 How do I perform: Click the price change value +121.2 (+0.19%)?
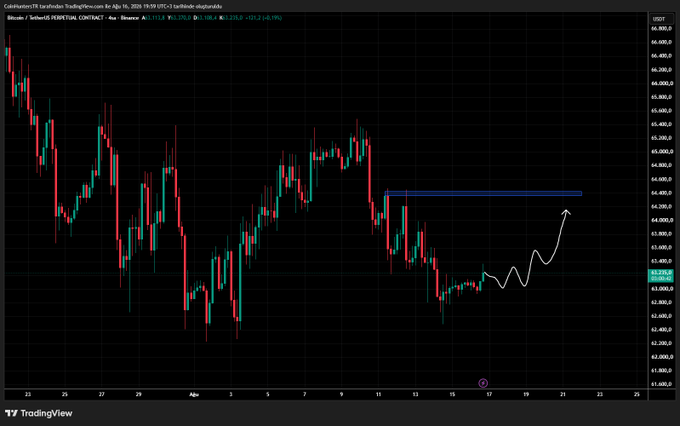click(x=263, y=18)
